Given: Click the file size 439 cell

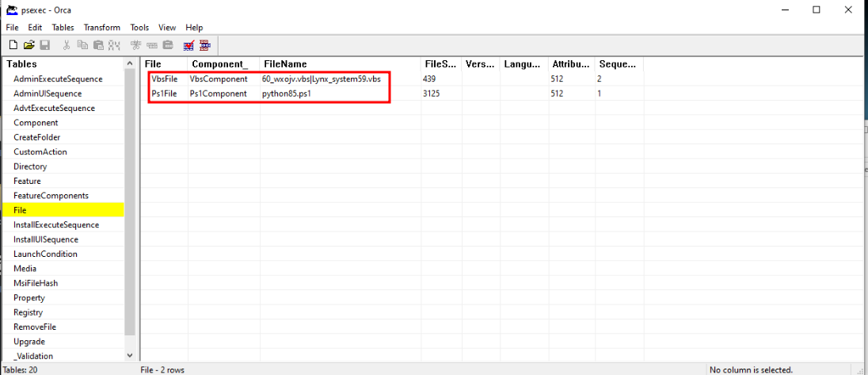Looking at the screenshot, I should tap(442, 79).
